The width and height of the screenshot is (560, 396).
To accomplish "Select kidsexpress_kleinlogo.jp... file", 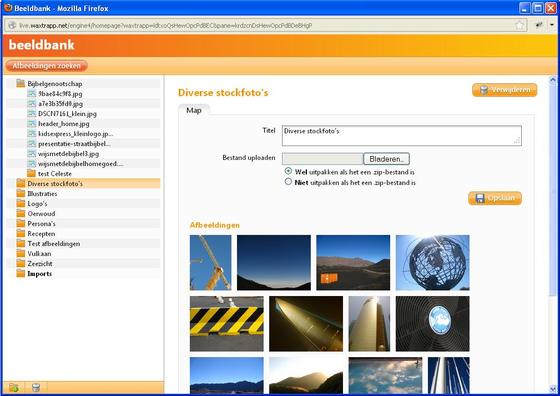I will (x=75, y=134).
